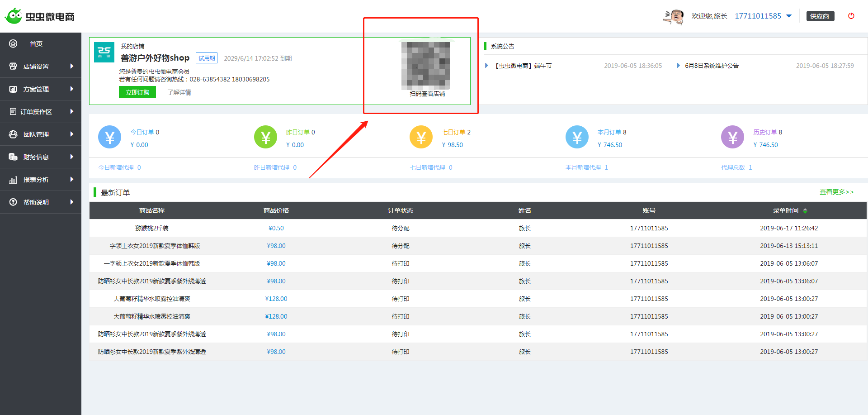Click the purple yen icon for 历史订单
The image size is (868, 415).
tap(732, 137)
